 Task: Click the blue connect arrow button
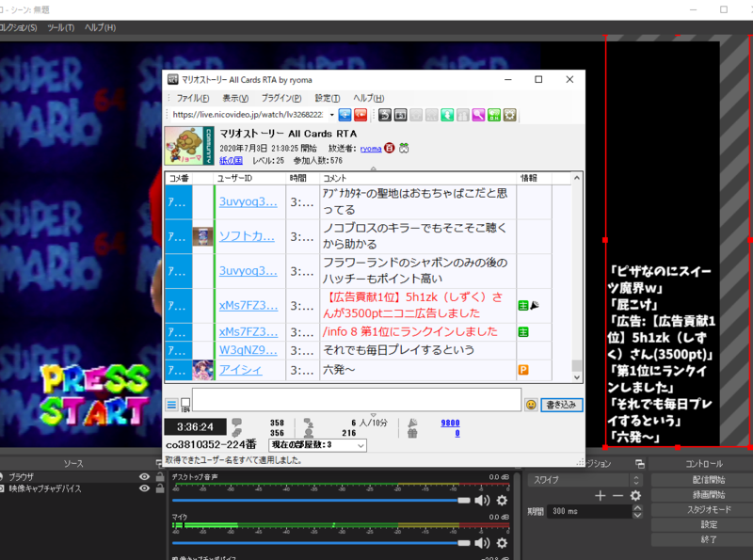pyautogui.click(x=344, y=115)
